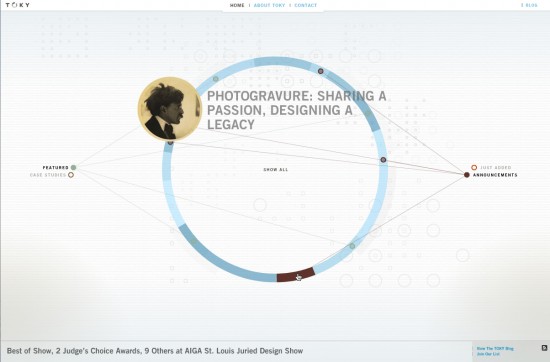Click the dark node at ring top
This screenshot has height=362, width=550.
point(320,71)
